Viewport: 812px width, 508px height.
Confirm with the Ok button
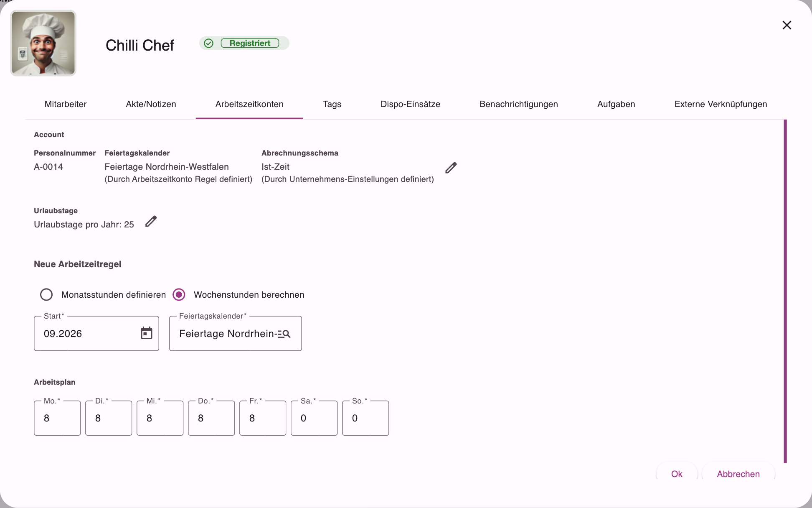(x=677, y=474)
